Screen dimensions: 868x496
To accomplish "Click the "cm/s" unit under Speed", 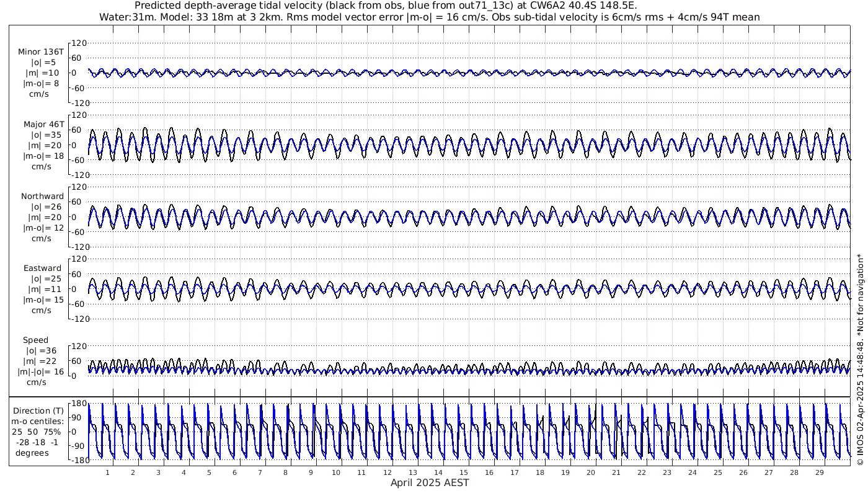I will 37,382.
